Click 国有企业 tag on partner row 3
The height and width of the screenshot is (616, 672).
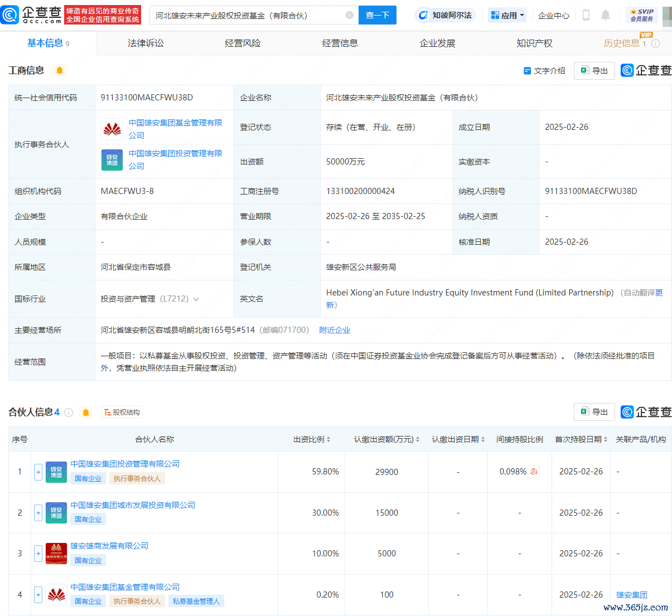pyautogui.click(x=88, y=561)
